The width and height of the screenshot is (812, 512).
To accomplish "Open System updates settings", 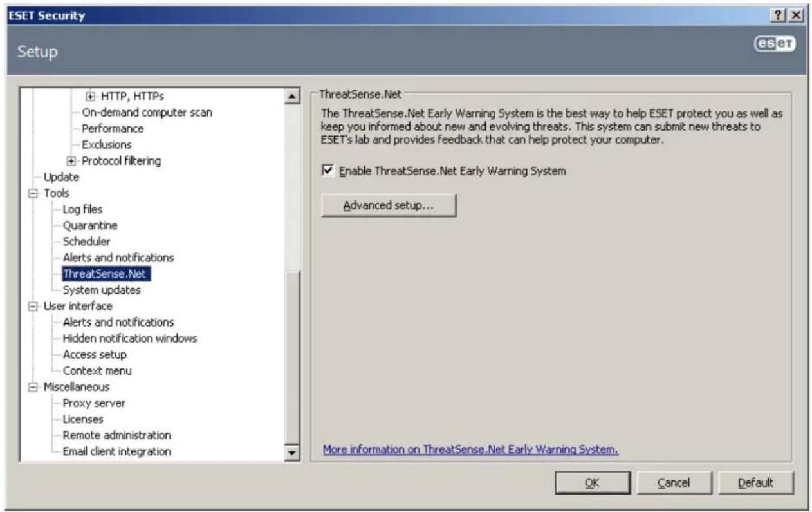I will click(x=102, y=290).
